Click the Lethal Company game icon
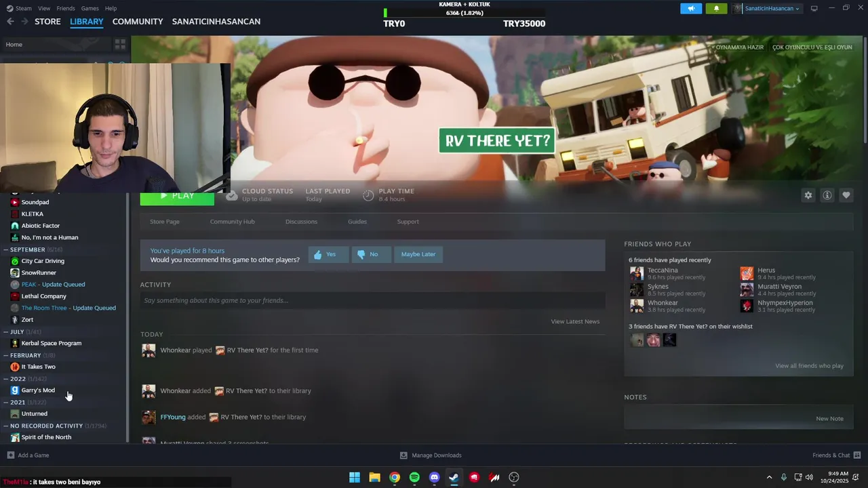The image size is (868, 488). pos(15,296)
